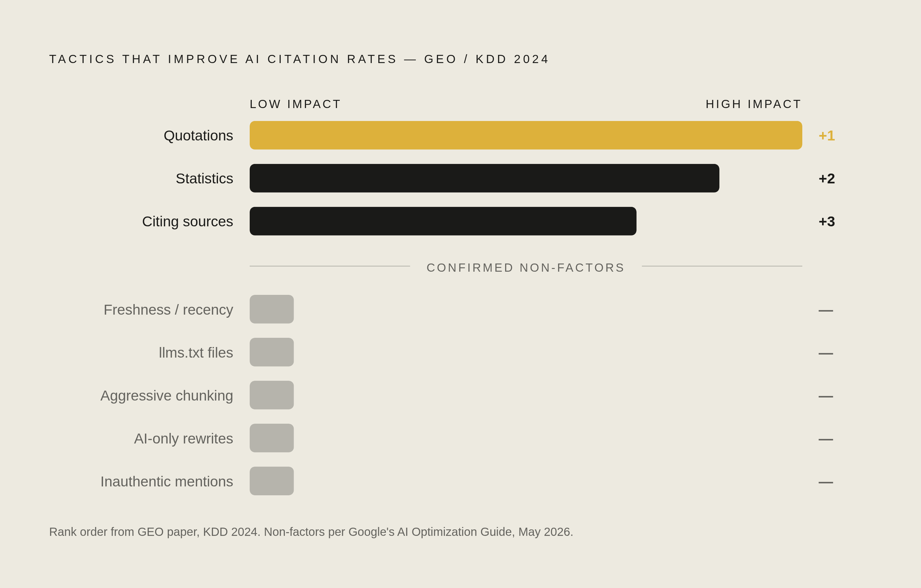
Task: Click the +1 rank value
Action: pyautogui.click(x=827, y=136)
